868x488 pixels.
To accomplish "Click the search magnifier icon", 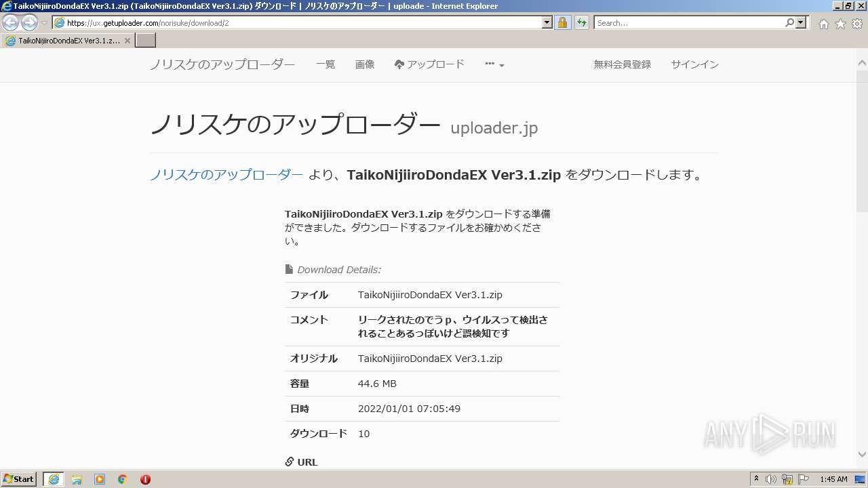I will click(789, 22).
